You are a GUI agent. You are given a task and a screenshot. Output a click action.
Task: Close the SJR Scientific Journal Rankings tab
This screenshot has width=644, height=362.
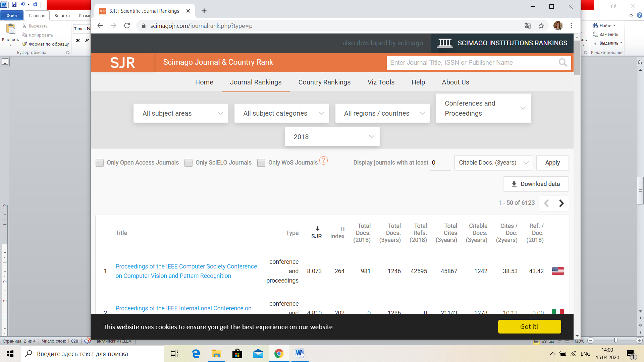point(188,11)
